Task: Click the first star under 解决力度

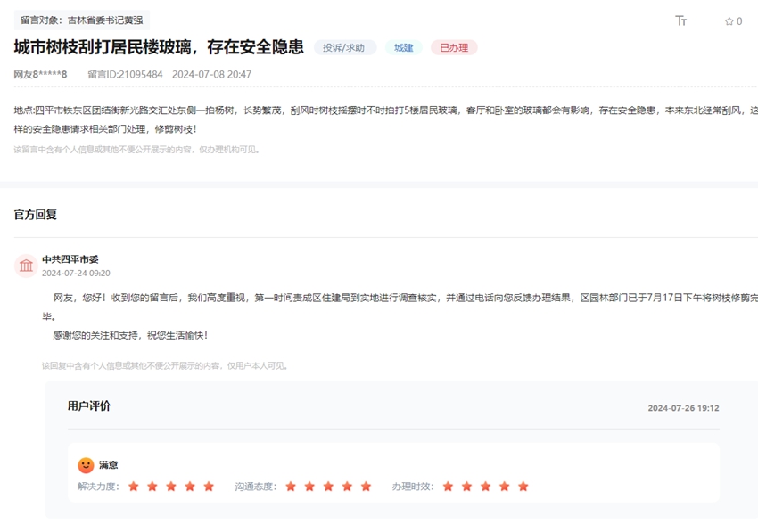Action: [132, 487]
